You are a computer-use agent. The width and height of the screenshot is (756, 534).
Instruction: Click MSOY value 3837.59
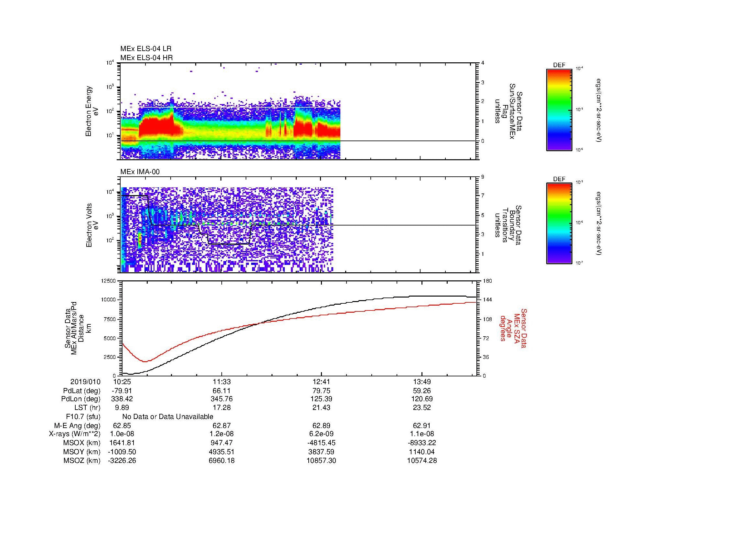tap(321, 452)
